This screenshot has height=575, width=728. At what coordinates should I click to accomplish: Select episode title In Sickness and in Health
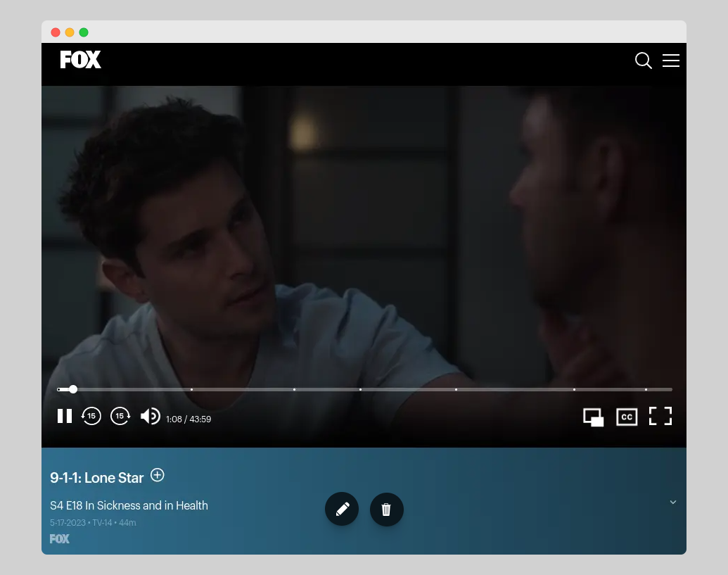129,505
